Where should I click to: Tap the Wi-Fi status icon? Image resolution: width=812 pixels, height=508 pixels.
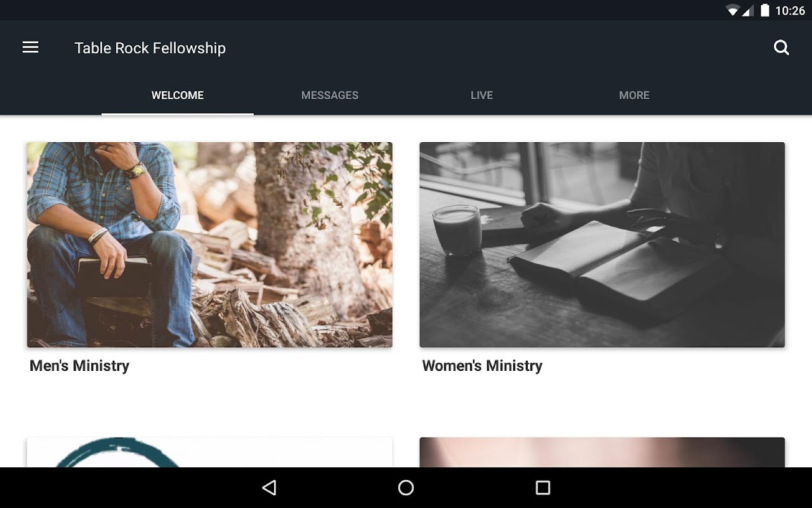click(x=733, y=10)
